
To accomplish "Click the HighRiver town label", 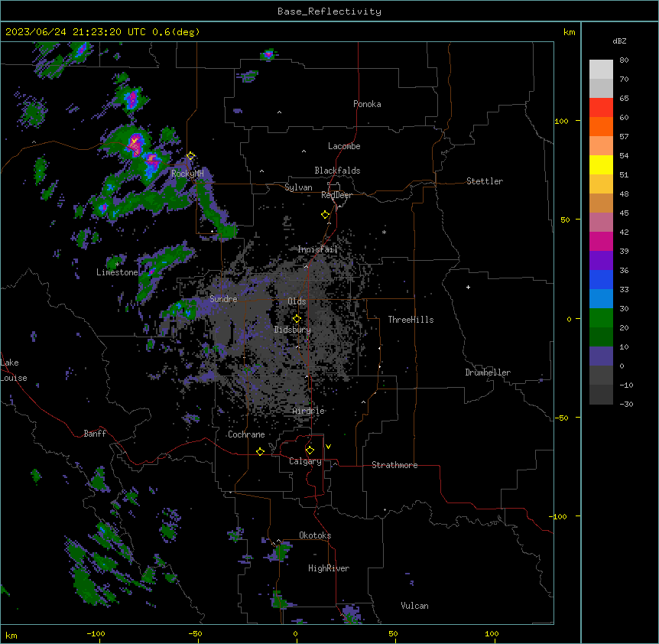I will click(x=329, y=568).
